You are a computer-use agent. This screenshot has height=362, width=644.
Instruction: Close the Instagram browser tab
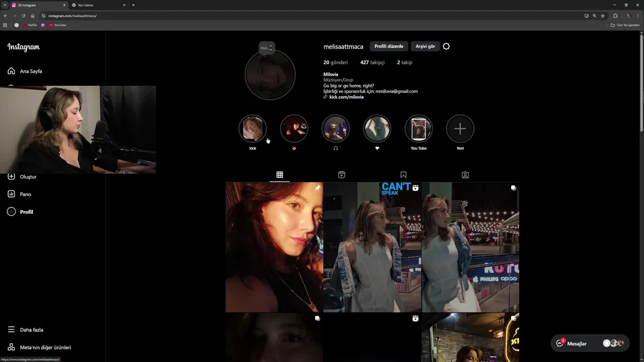click(x=64, y=5)
